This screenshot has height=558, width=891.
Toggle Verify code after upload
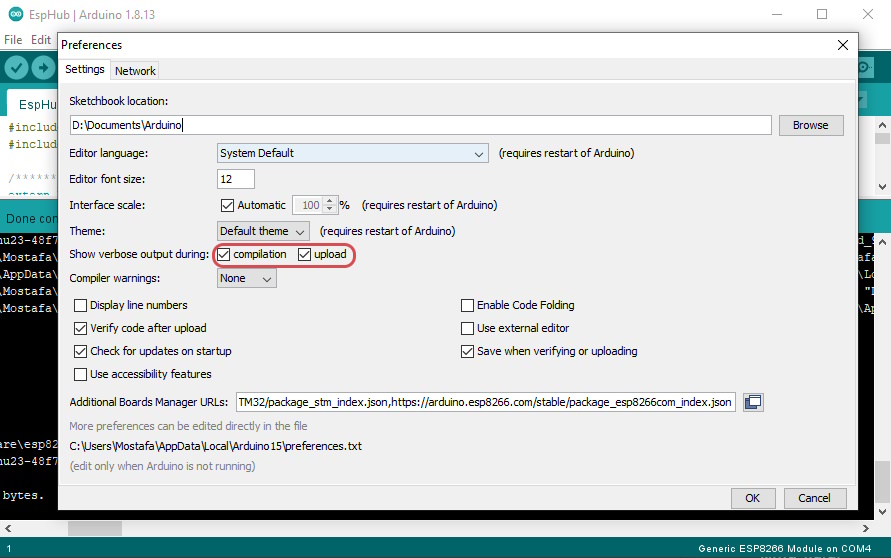(81, 328)
